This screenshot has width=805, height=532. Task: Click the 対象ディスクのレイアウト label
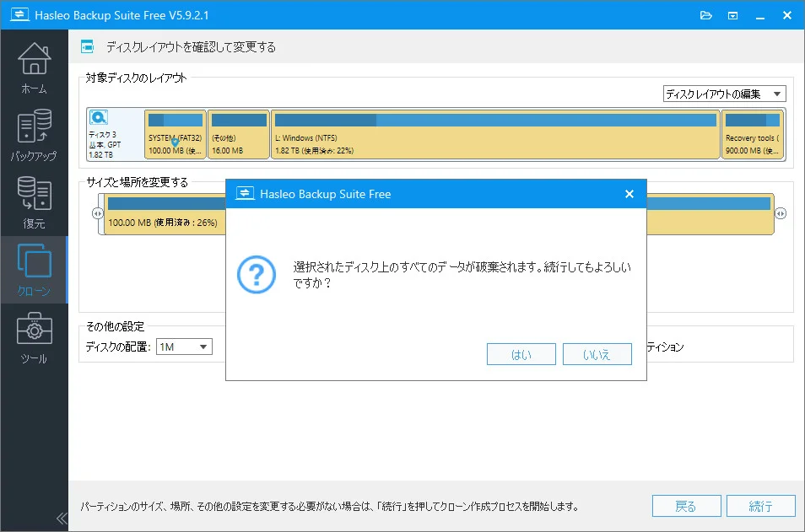tap(136, 78)
